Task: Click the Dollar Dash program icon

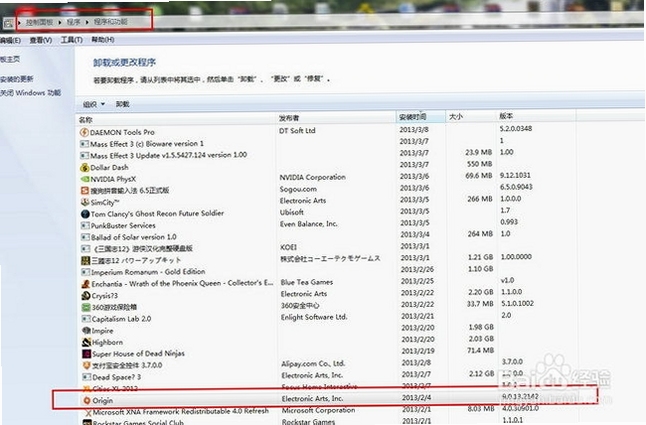Action: pos(85,167)
